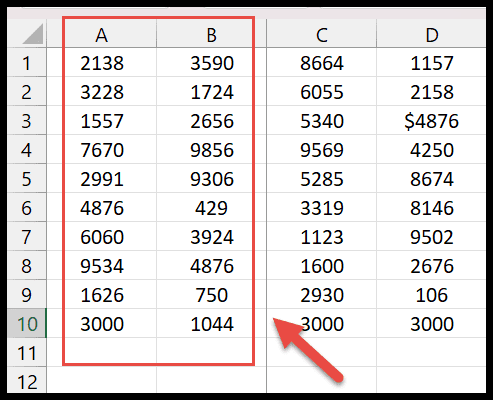The image size is (493, 400).
Task: Click cell B6 with value 429
Action: (x=212, y=207)
